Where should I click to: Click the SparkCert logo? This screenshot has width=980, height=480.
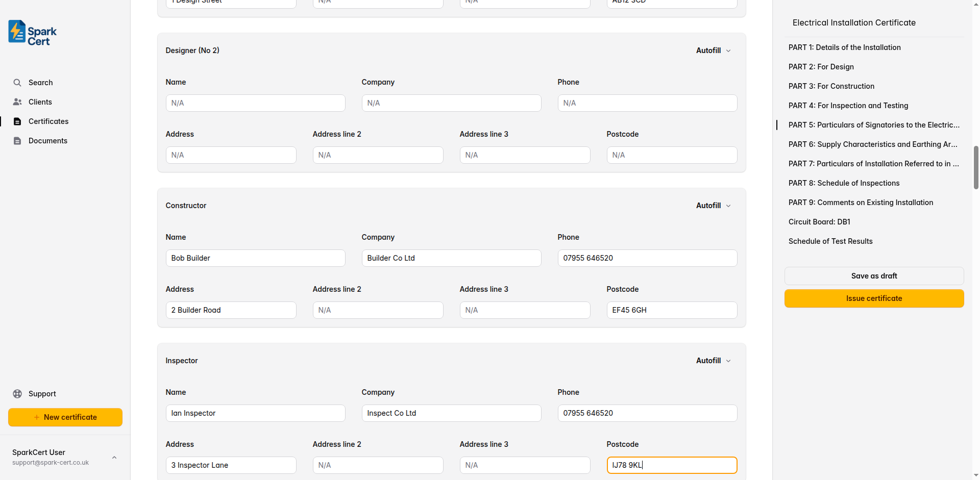point(32,32)
